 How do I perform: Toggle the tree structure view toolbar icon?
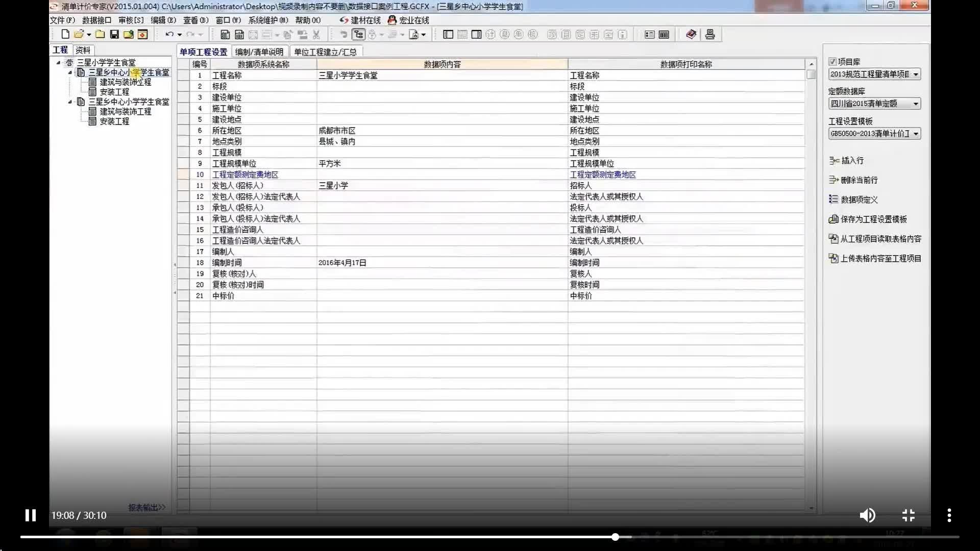coord(359,34)
